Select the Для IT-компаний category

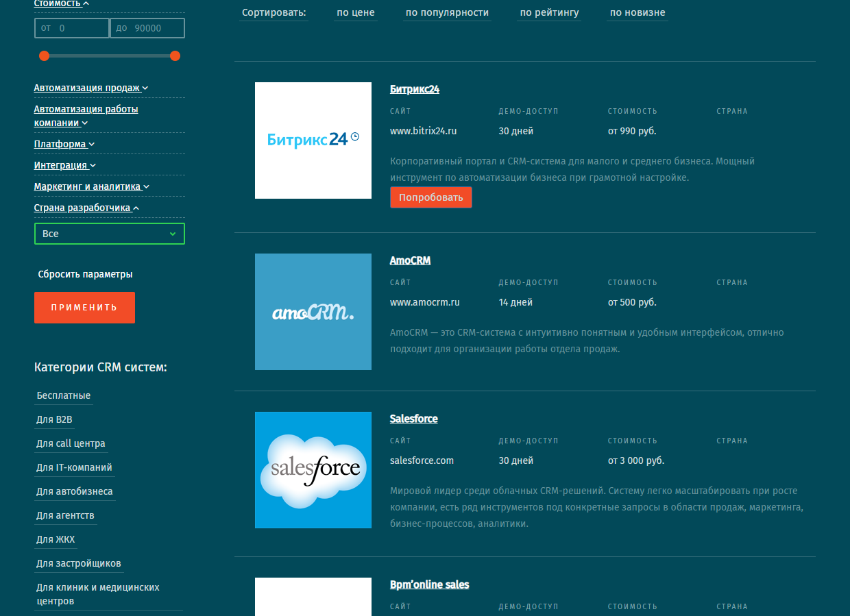pos(74,467)
